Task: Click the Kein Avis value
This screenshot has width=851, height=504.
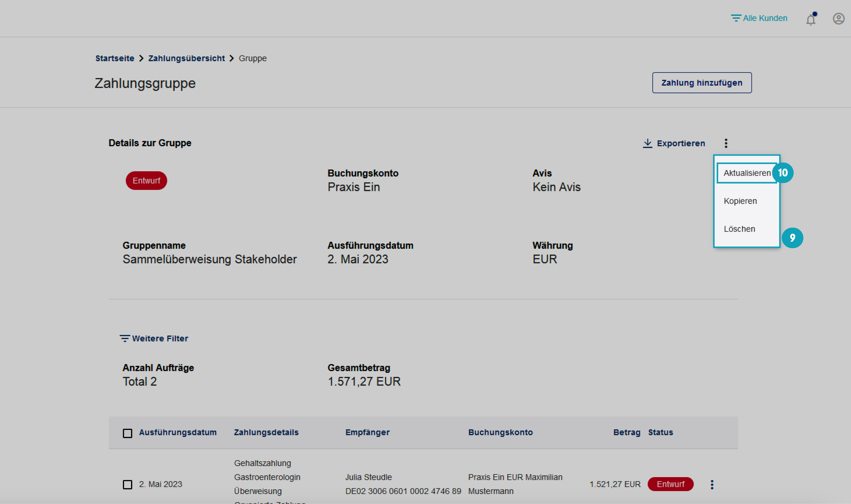Action: (556, 187)
